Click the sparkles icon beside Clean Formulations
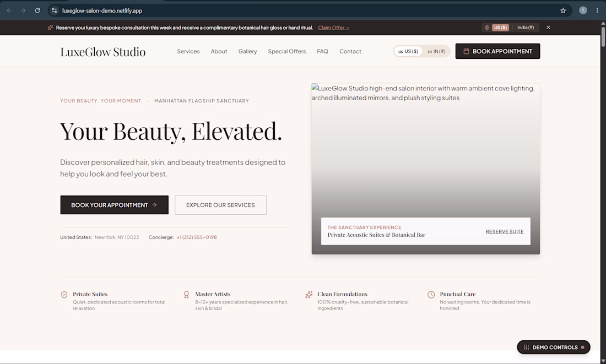This screenshot has height=364, width=606. (309, 295)
